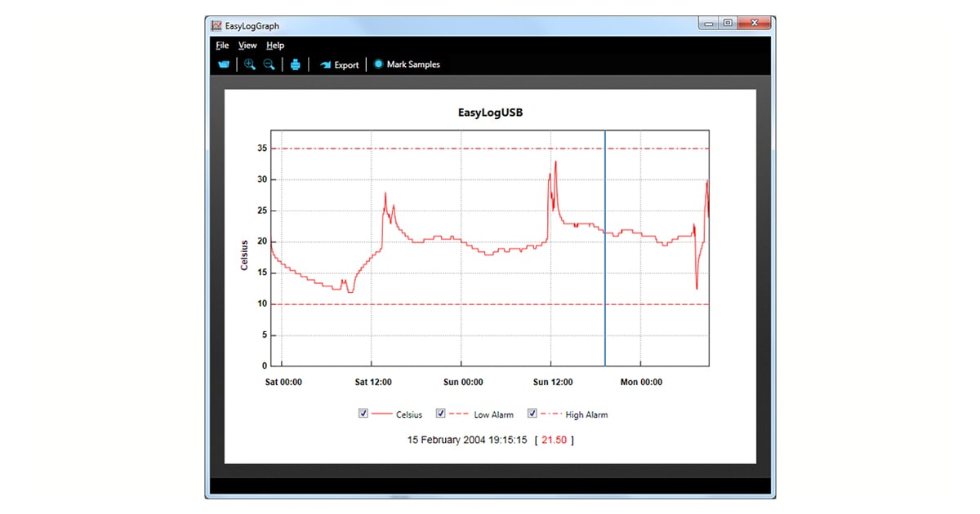Viewport: 980px width, 514px height.
Task: Expand the Help menu
Action: pyautogui.click(x=275, y=46)
